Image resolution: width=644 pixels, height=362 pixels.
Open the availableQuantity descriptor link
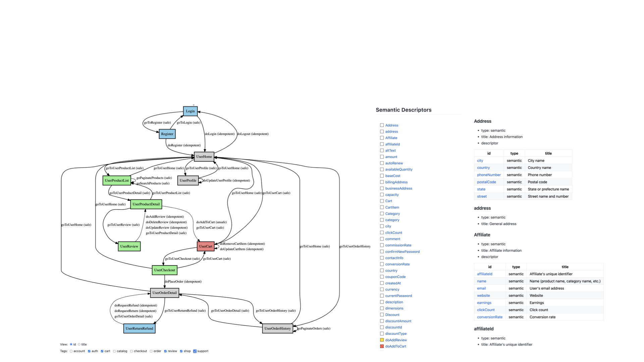coord(399,170)
